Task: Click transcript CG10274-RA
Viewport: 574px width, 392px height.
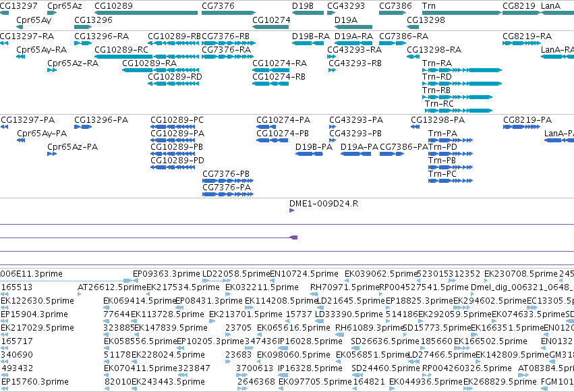Action: [270, 70]
